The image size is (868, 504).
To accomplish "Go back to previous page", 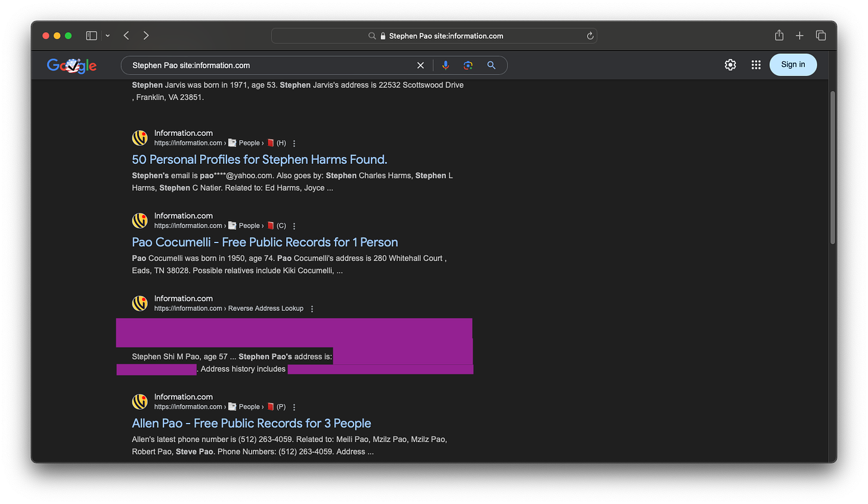I will [126, 36].
